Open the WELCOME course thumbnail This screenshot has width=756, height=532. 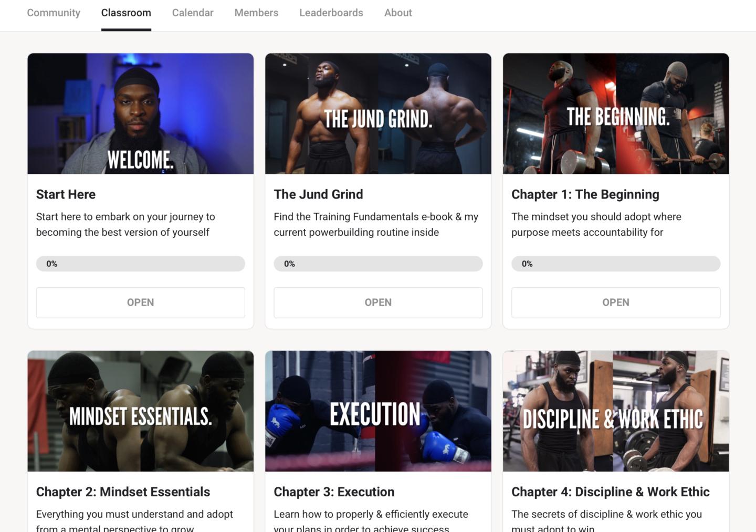[x=140, y=113]
